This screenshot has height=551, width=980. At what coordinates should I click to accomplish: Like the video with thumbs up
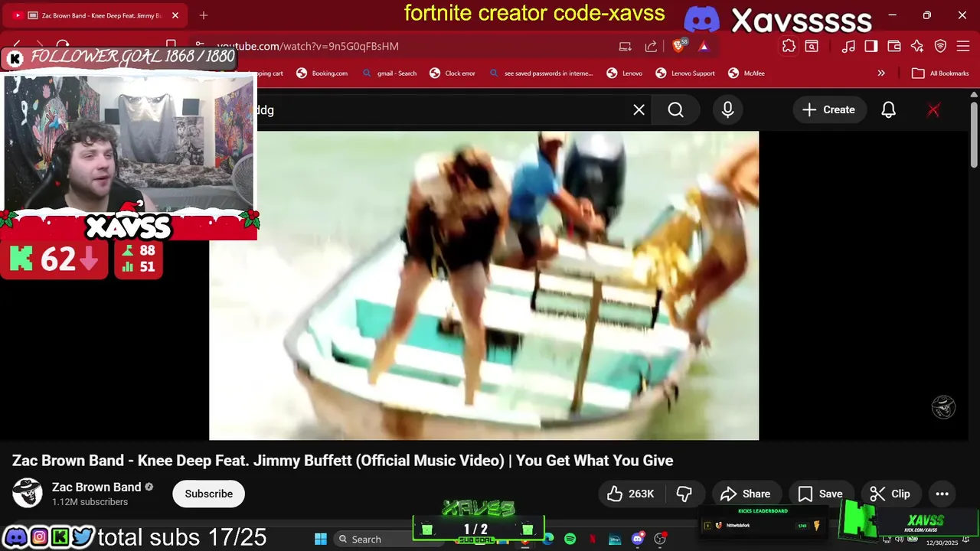(x=630, y=494)
